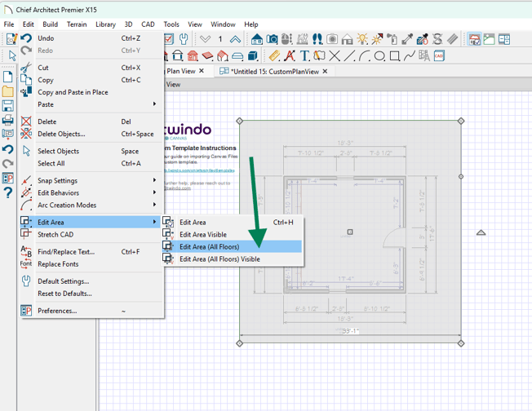
Task: Click the red Roof Plane tool icon
Action: [207, 55]
